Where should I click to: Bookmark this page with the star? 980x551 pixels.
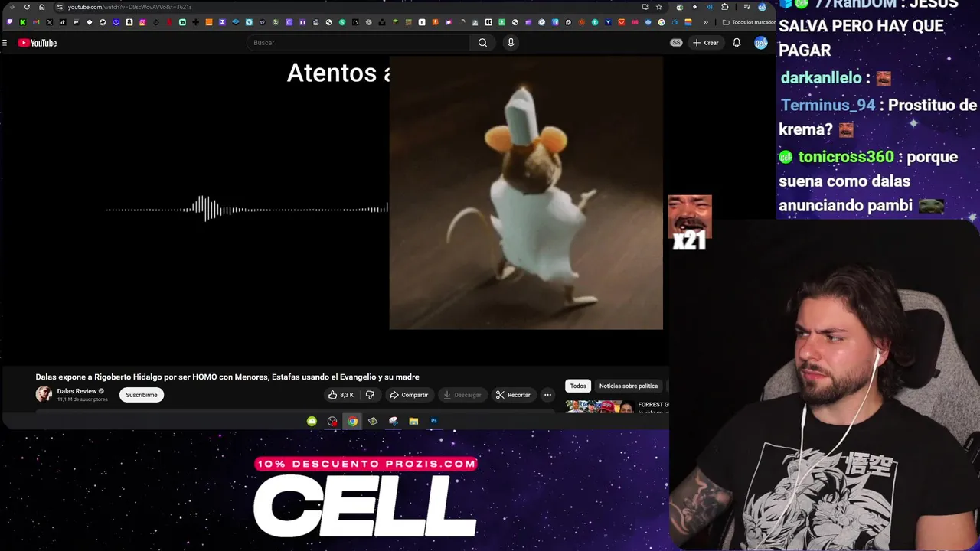point(658,7)
